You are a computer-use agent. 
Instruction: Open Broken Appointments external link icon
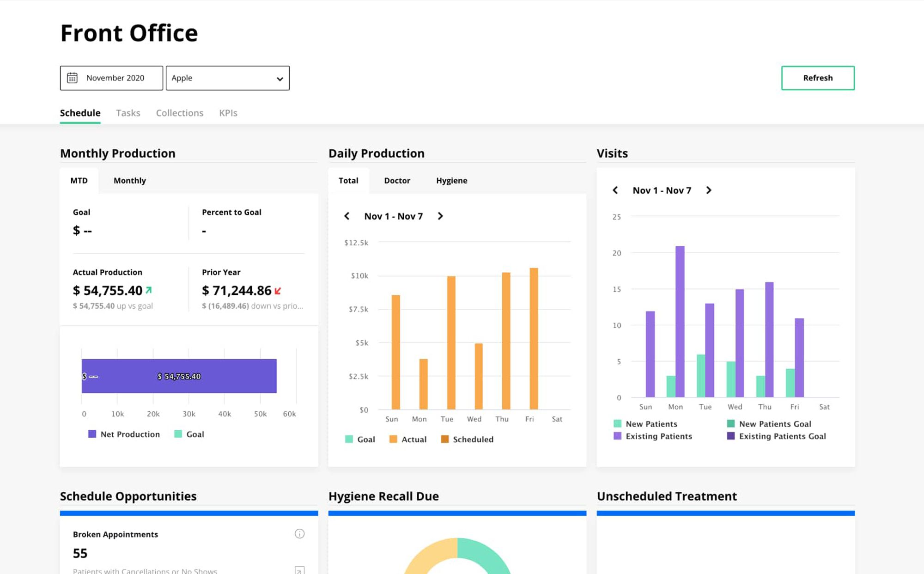click(299, 570)
